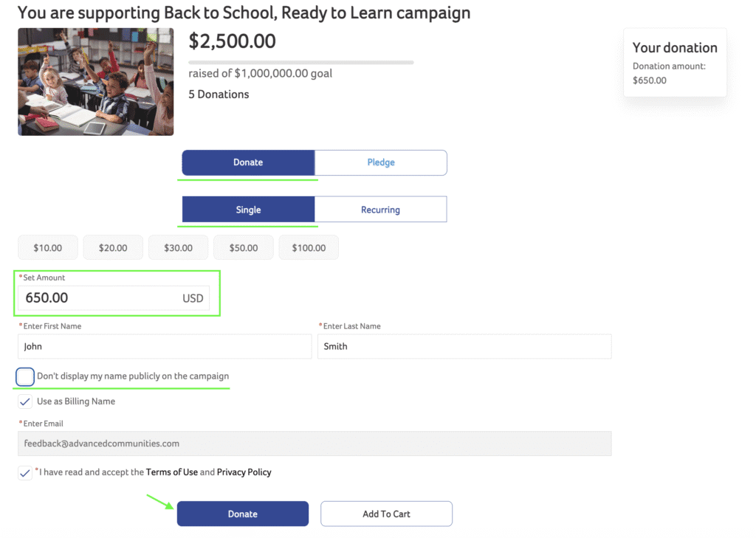Open the Terms of Use link
756x538 pixels.
pyautogui.click(x=172, y=472)
